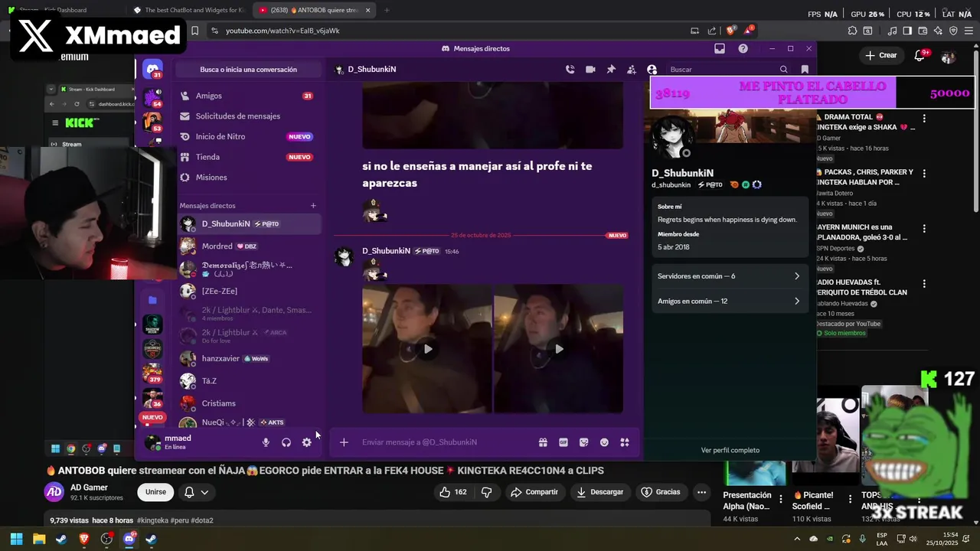Open pinned messages in Discord chat
Viewport: 980px width, 551px height.
(x=611, y=70)
